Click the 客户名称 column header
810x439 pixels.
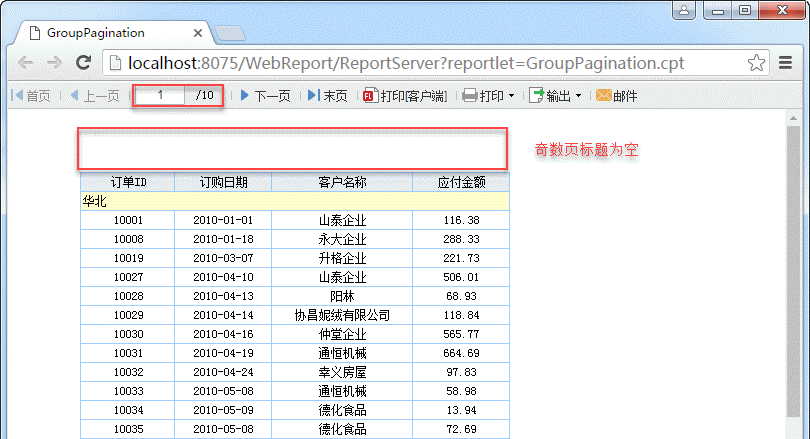tap(342, 182)
